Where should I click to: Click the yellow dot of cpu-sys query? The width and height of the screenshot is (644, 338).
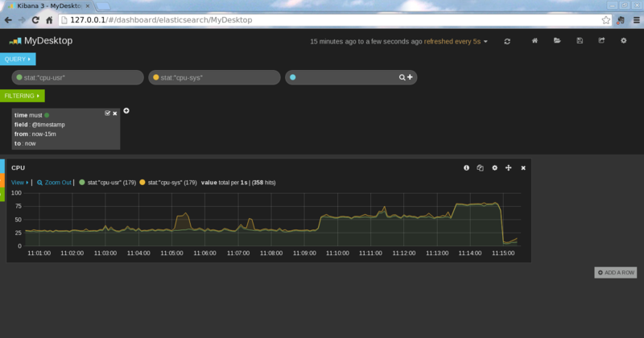point(155,77)
